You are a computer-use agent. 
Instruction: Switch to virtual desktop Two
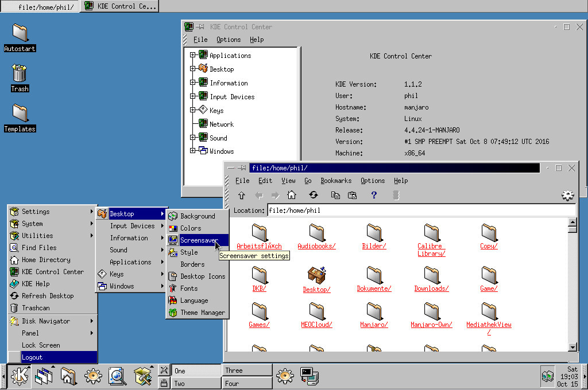(196, 383)
